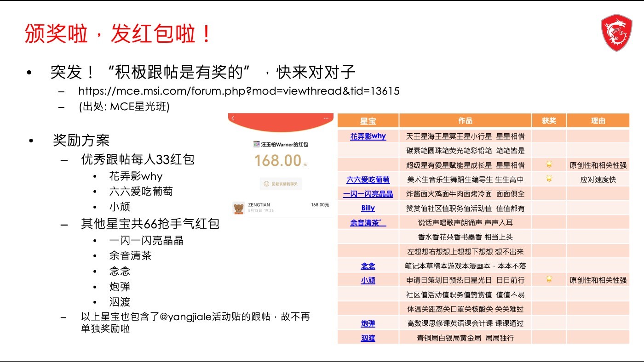Click the small avatar before 汪玉柏Warner的红包
The width and height of the screenshot is (644, 362).
pos(256,144)
